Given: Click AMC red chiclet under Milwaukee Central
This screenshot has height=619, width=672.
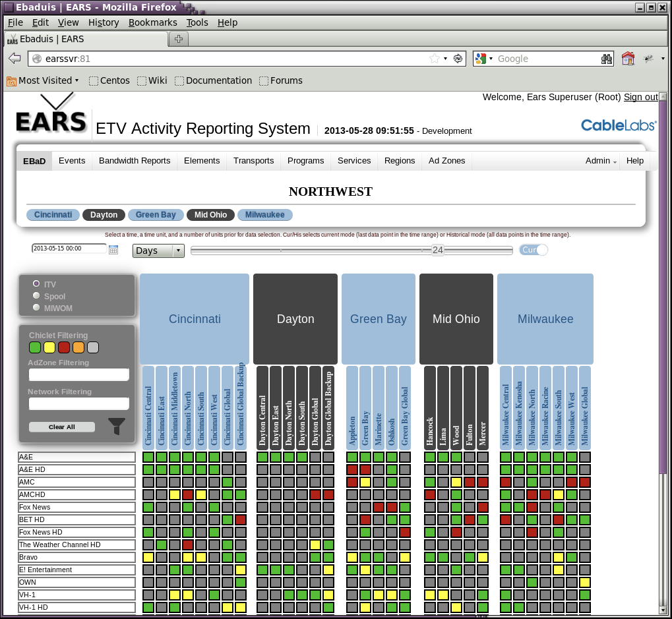Looking at the screenshot, I should tap(506, 483).
